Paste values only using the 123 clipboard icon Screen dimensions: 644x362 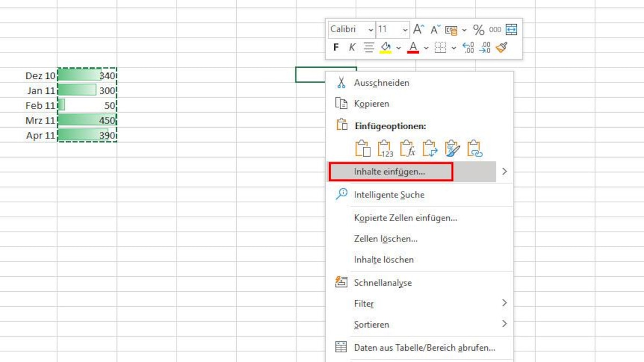click(386, 149)
